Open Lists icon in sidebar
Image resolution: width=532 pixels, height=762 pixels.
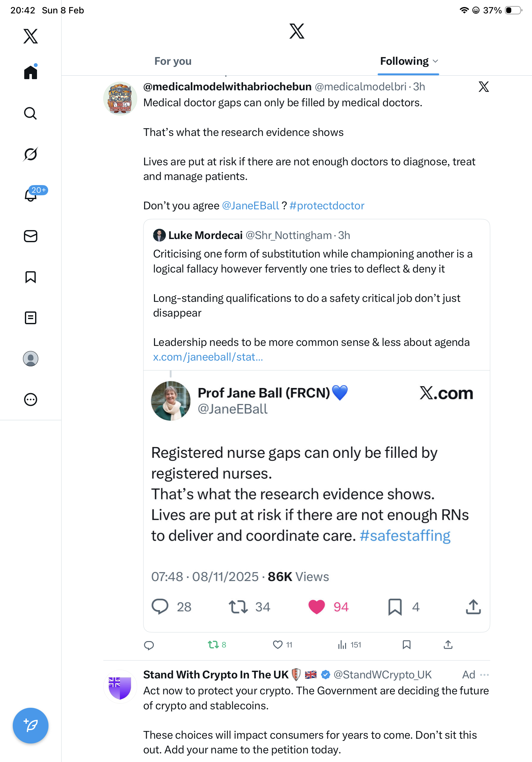pyautogui.click(x=31, y=317)
